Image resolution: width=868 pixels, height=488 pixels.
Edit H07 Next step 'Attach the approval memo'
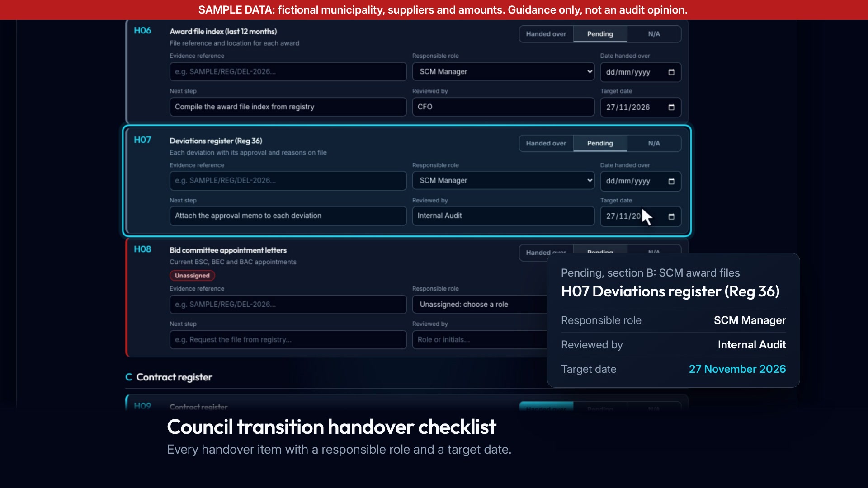coord(288,216)
